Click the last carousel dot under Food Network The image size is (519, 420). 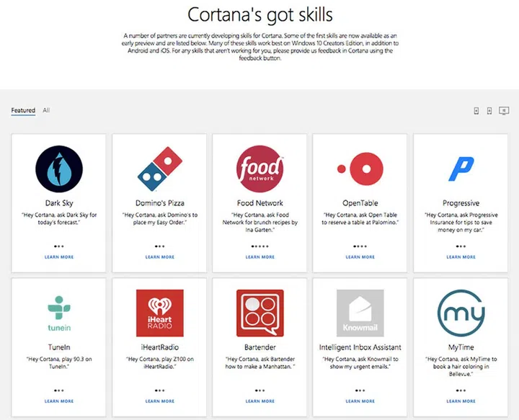pyautogui.click(x=267, y=246)
